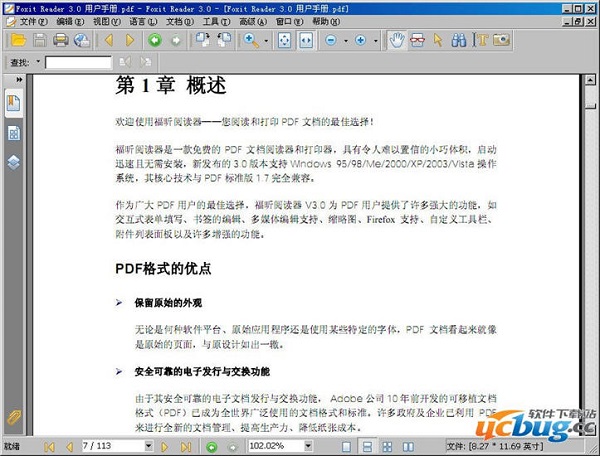Click inside the 查找 search input field

[78, 62]
